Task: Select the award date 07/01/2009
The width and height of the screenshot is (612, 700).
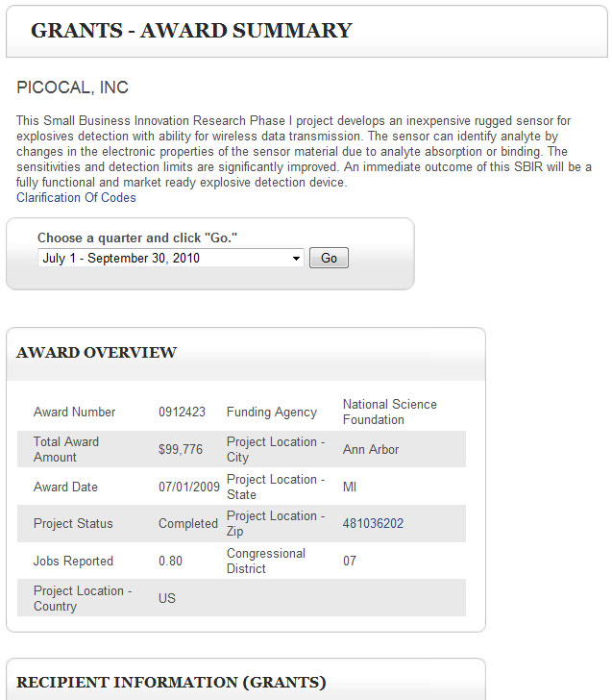Action: click(x=188, y=487)
